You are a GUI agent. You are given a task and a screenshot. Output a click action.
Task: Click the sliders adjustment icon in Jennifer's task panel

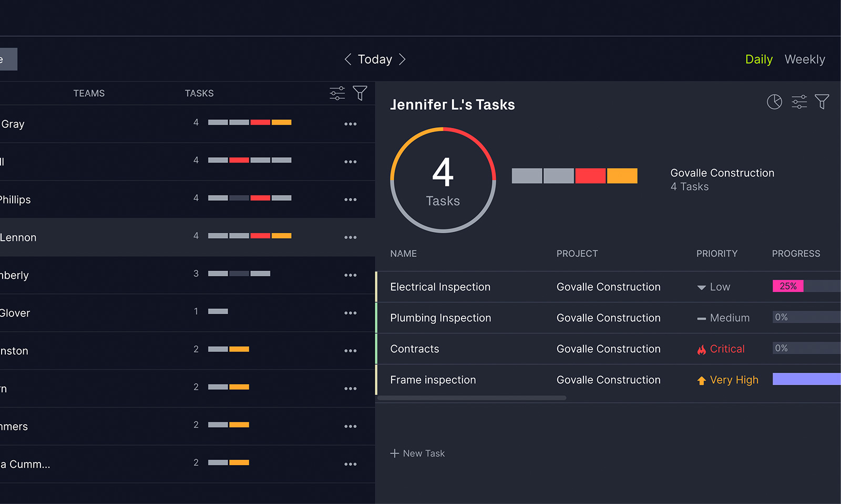pyautogui.click(x=799, y=101)
